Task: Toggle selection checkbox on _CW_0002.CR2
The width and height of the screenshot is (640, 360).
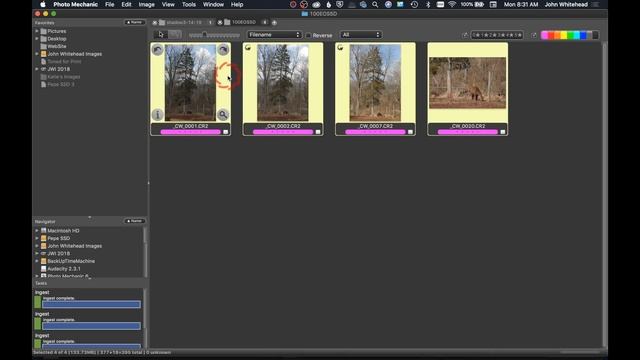Action: 318,132
